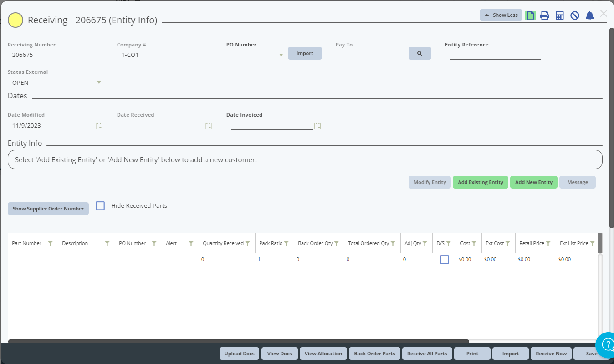Click the Pay To search magnifier button
Viewport: 614px width, 364px height.
(x=420, y=53)
